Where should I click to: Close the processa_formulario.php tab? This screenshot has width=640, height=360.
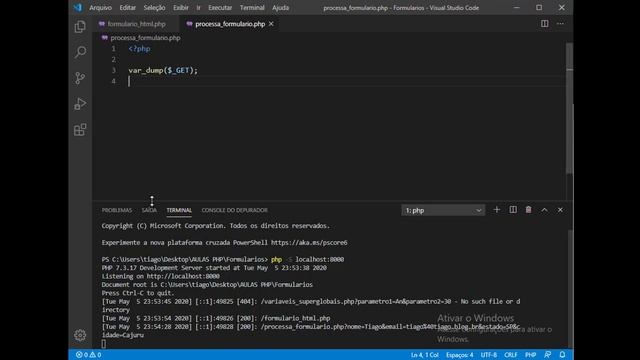[x=271, y=24]
